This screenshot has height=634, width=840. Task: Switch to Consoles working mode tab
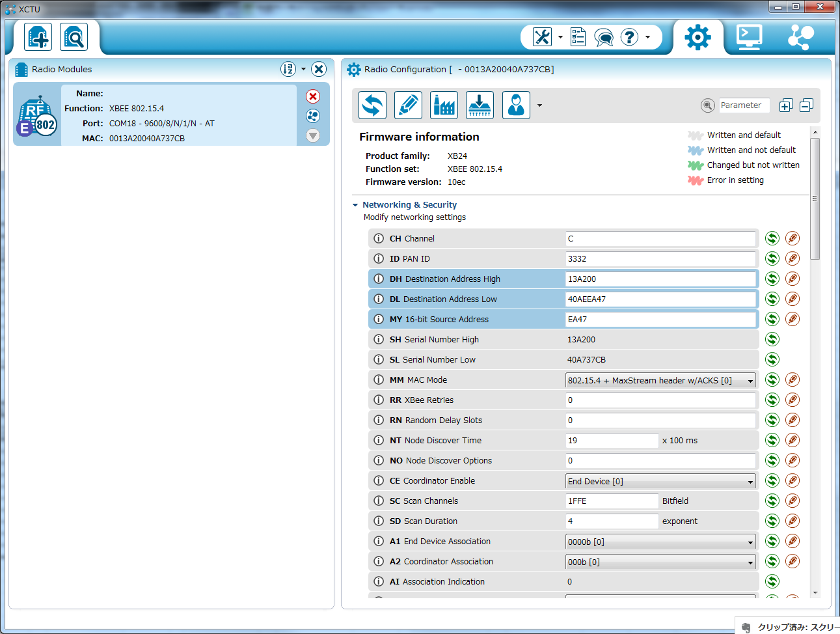tap(749, 37)
